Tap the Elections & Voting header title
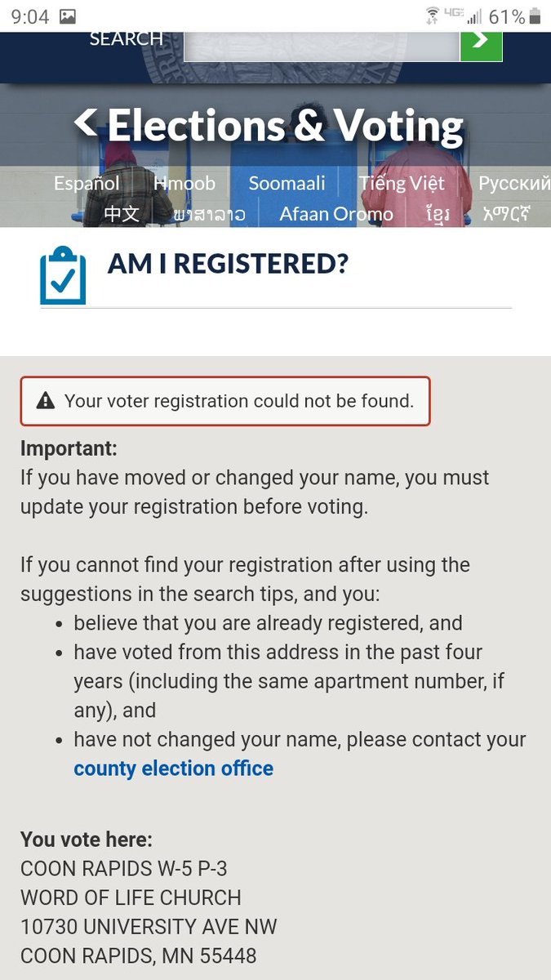The image size is (551, 980). 285,126
